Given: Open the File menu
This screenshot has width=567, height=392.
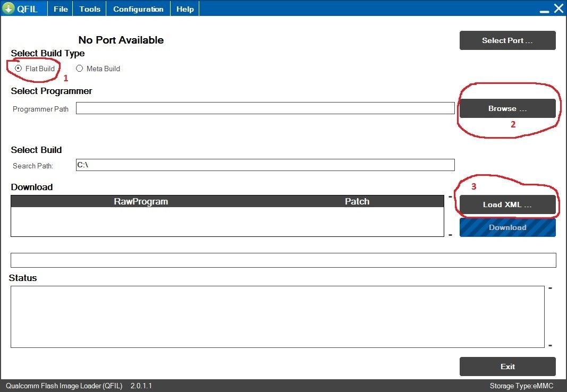Looking at the screenshot, I should tap(61, 8).
